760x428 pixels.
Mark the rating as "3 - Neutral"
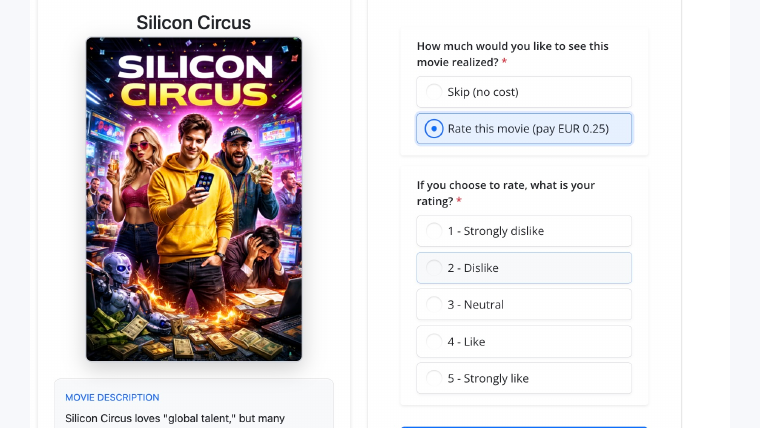click(x=523, y=304)
